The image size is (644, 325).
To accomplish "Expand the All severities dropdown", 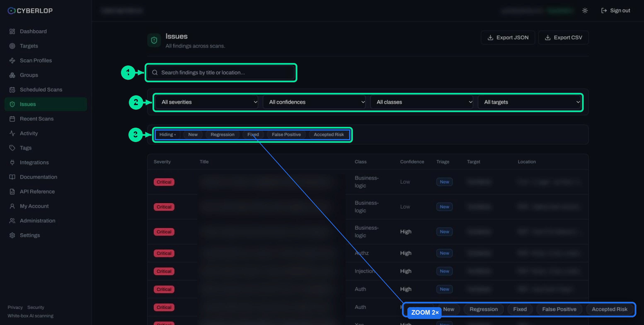I will [207, 102].
